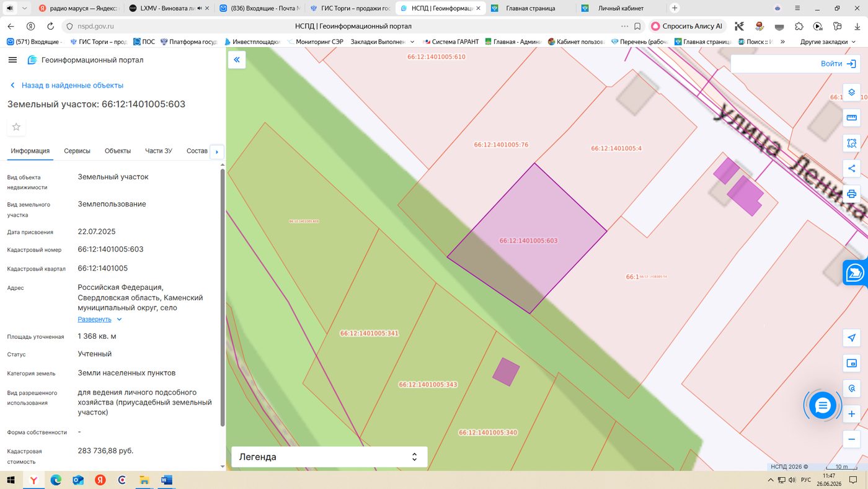Select the ruler measurement tool
Image resolution: width=868 pixels, height=489 pixels.
(851, 118)
